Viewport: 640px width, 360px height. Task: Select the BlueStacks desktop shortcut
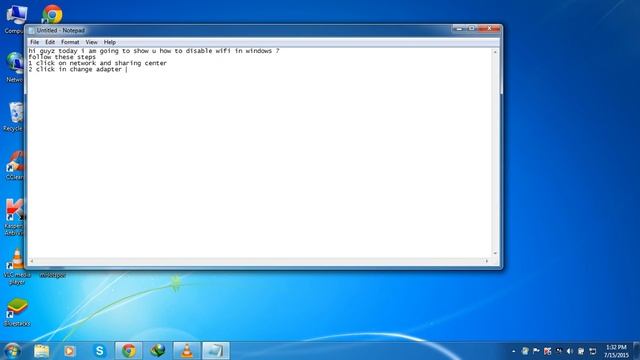[x=17, y=312]
